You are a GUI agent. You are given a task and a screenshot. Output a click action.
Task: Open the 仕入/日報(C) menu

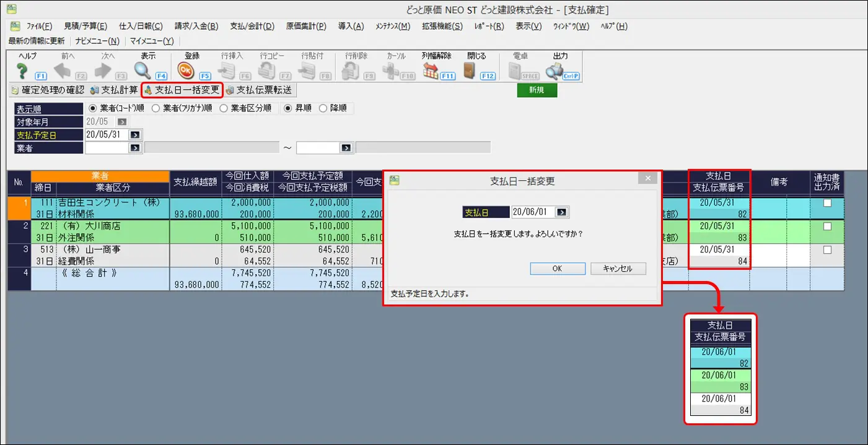pos(141,27)
